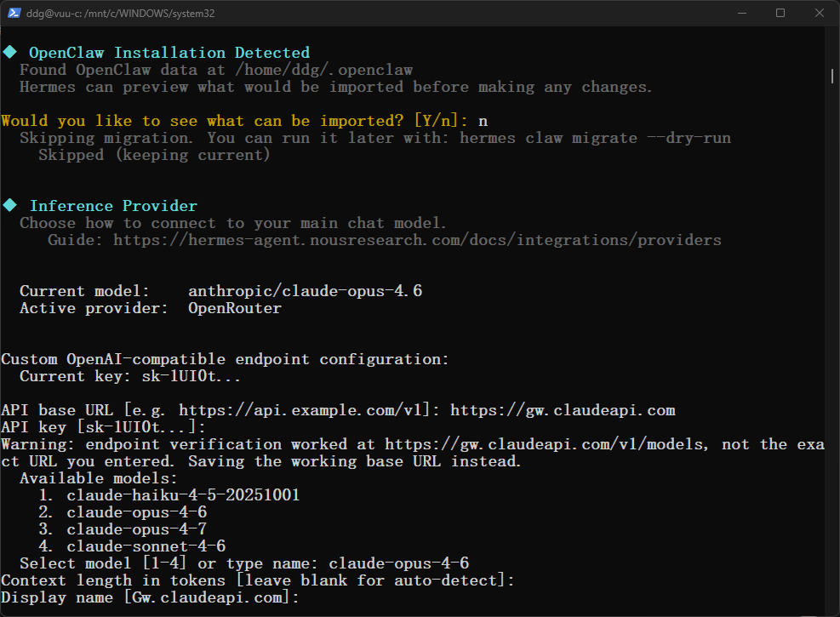Click the command text 'hermes claw migrate --dry-run'
This screenshot has width=840, height=617.
(595, 138)
